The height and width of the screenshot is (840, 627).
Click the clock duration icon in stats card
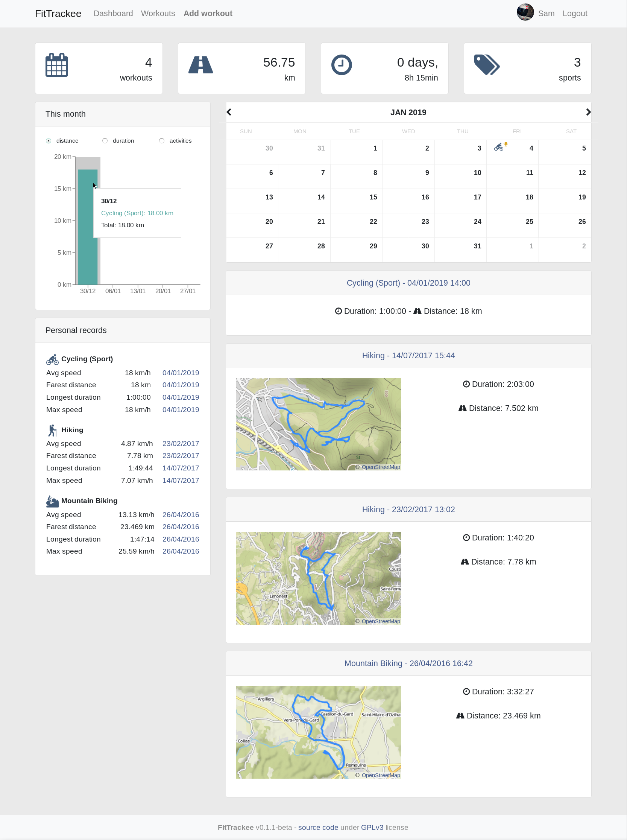[341, 65]
